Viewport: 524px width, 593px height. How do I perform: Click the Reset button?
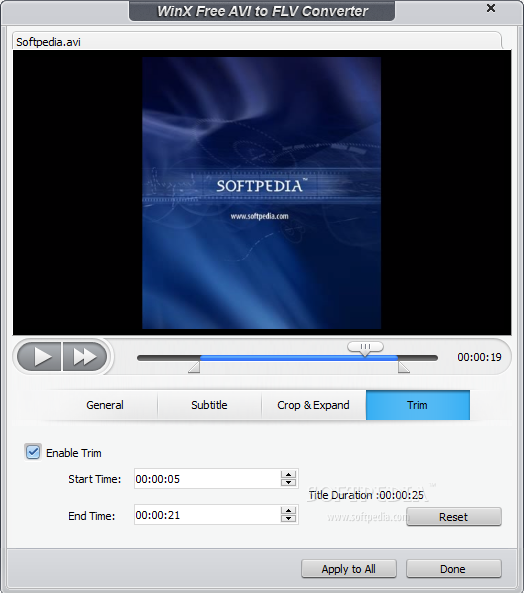click(454, 517)
